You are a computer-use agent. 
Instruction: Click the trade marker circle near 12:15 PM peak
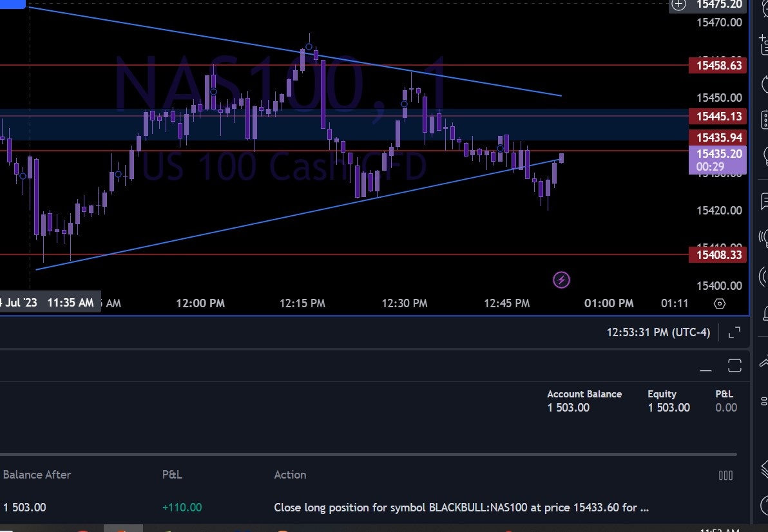[309, 47]
